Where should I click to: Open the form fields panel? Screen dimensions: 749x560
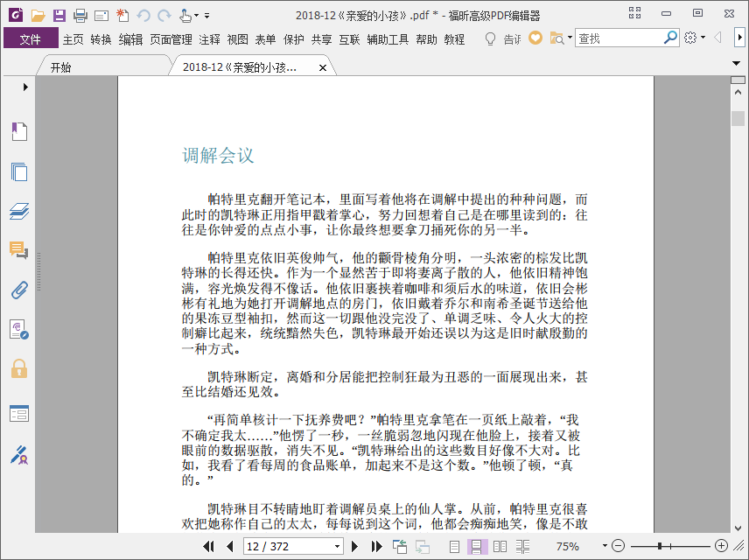click(x=19, y=413)
